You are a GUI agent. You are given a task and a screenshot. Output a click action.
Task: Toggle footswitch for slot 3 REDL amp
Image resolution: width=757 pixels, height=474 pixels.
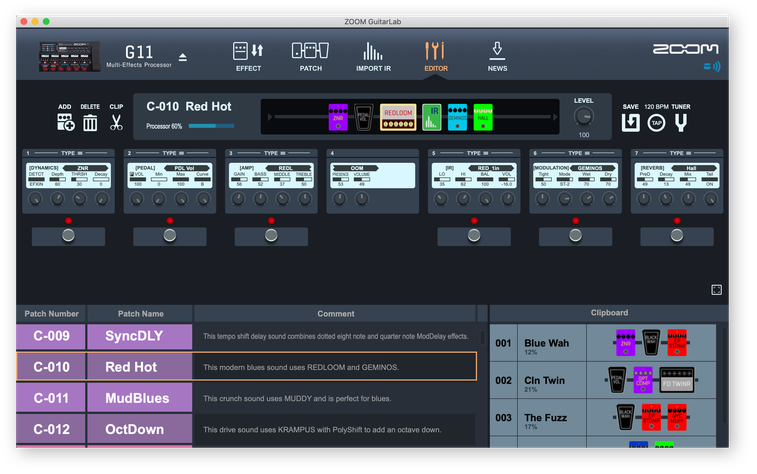pos(271,236)
